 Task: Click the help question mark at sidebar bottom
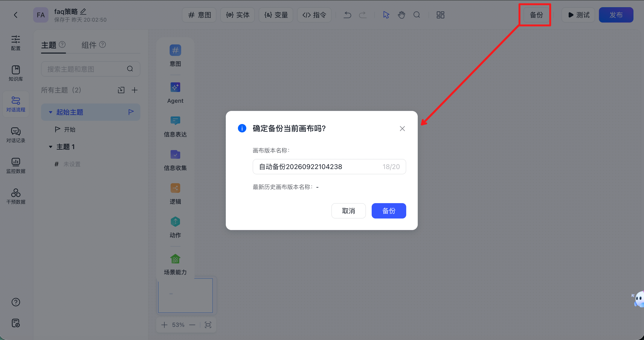click(x=16, y=302)
